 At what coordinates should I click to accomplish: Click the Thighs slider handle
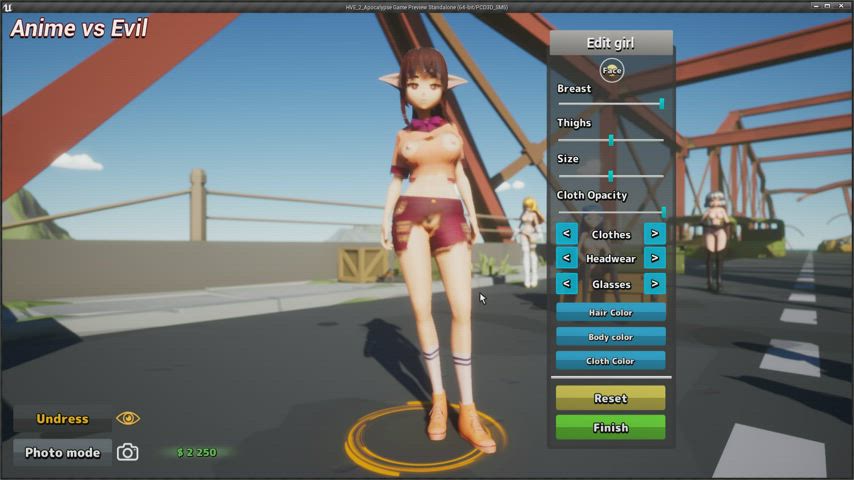(611, 140)
